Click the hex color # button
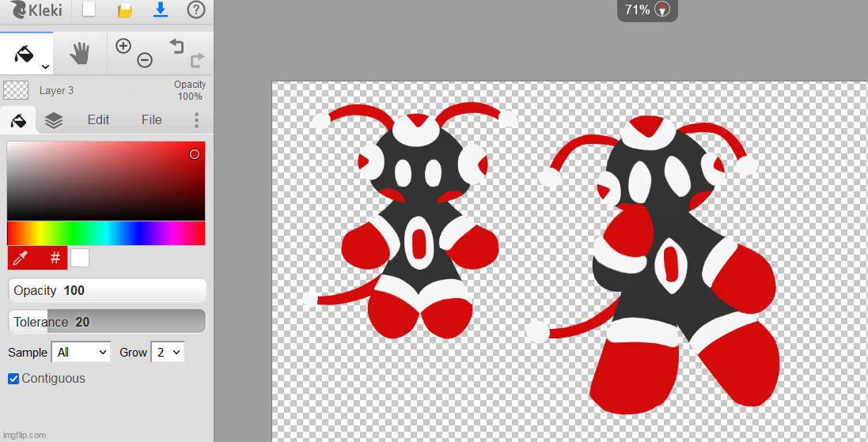The width and height of the screenshot is (868, 442). tap(55, 258)
